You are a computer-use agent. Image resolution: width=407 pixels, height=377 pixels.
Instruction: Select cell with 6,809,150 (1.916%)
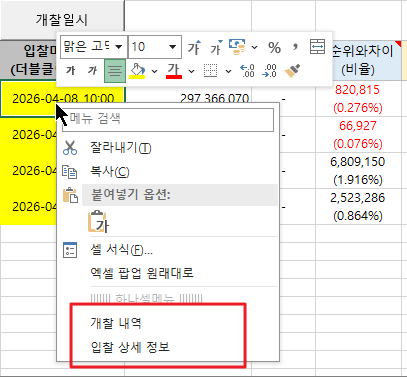pos(358,171)
